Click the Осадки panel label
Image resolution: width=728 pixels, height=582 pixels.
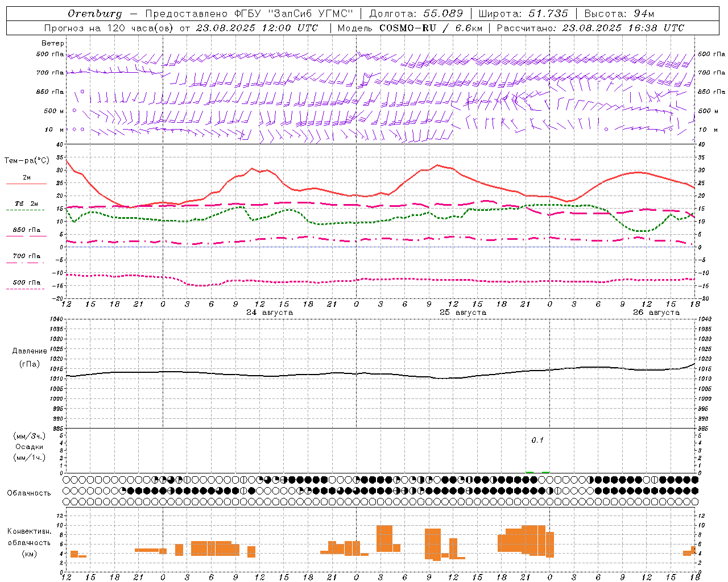pos(30,447)
